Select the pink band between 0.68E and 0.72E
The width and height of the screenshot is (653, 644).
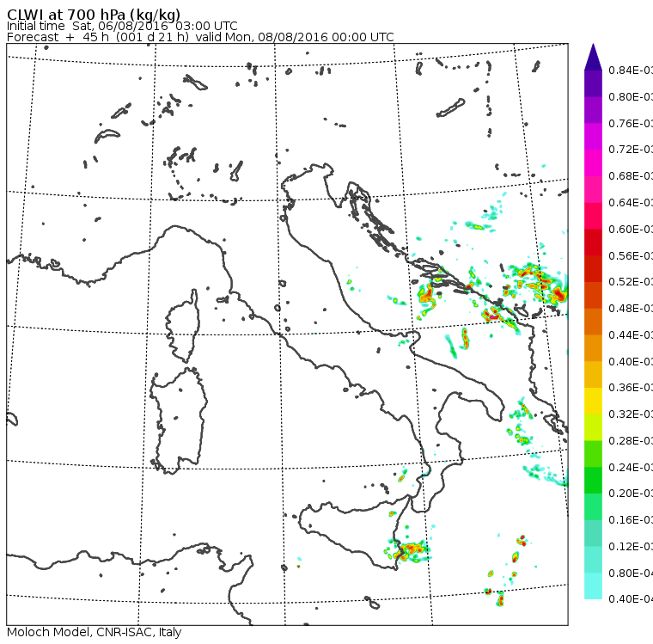[x=593, y=163]
